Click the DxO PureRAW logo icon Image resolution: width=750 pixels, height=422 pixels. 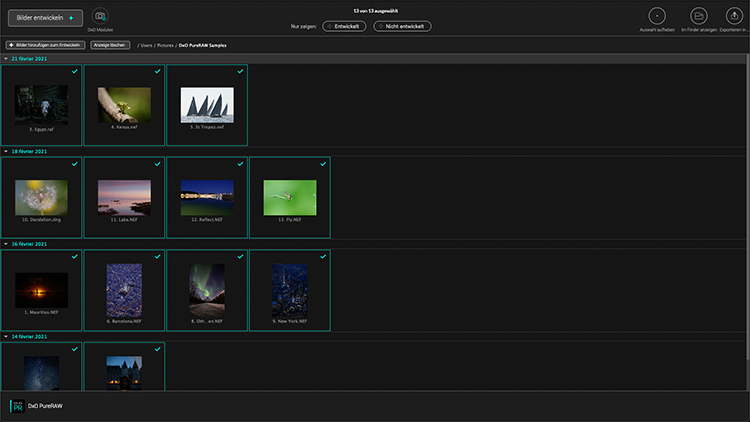pos(16,406)
